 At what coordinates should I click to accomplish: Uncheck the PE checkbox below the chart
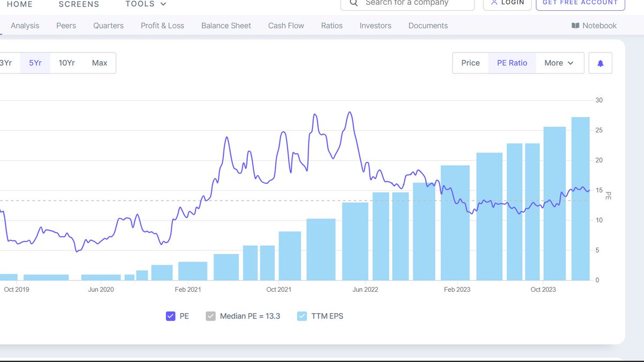pos(170,316)
